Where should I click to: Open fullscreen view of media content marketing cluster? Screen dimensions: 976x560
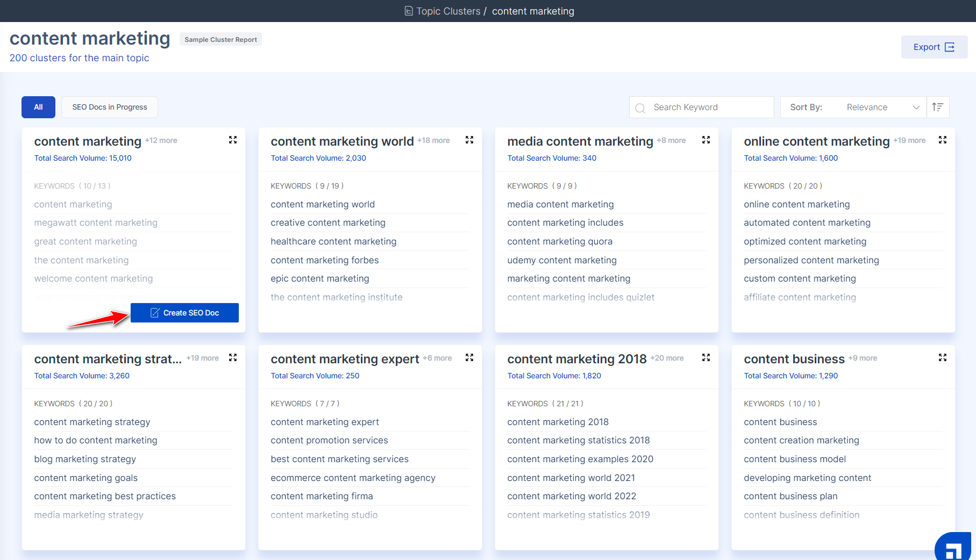tap(706, 140)
